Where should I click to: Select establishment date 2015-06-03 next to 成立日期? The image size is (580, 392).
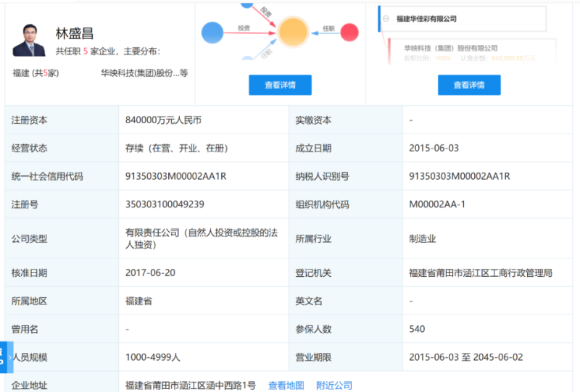[434, 148]
